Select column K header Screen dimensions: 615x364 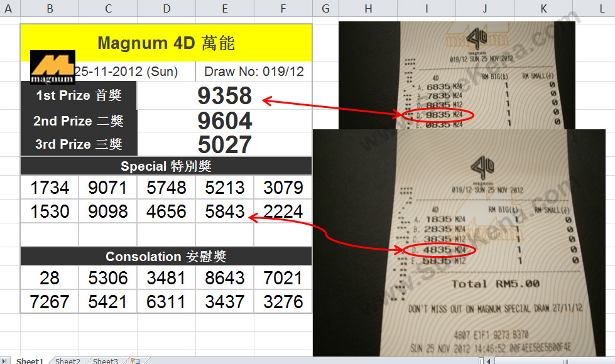point(543,8)
